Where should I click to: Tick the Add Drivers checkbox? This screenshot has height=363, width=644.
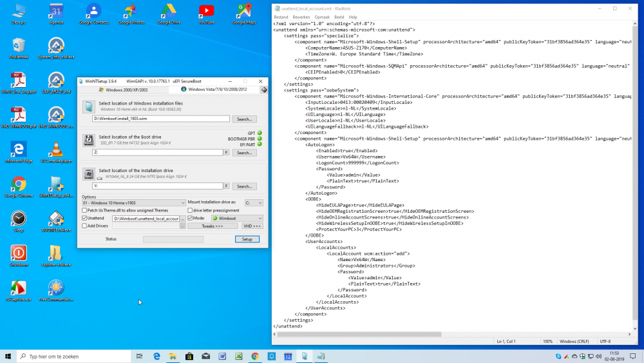[84, 226]
